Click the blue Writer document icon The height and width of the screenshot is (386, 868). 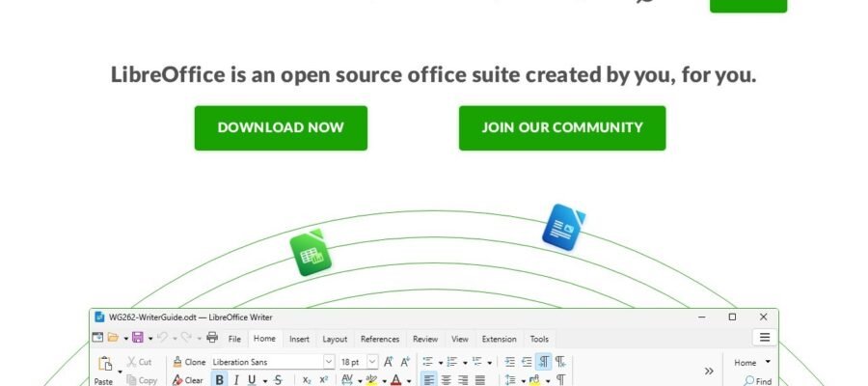(x=563, y=227)
